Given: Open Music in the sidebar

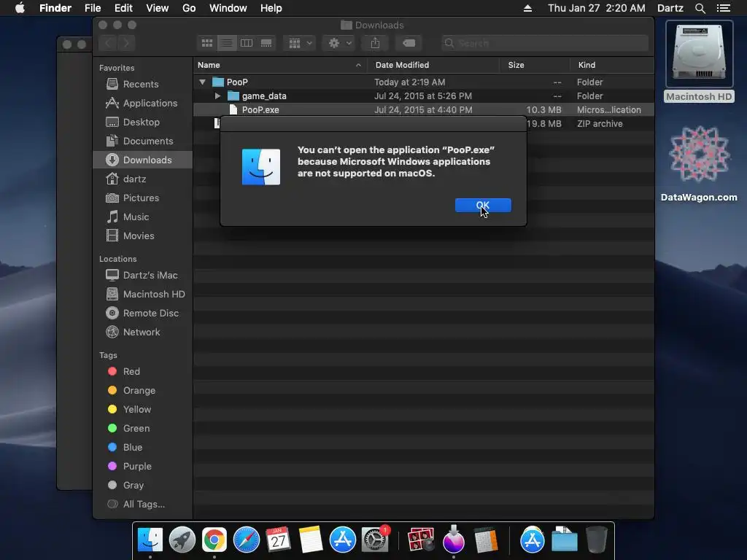Looking at the screenshot, I should tap(143, 217).
